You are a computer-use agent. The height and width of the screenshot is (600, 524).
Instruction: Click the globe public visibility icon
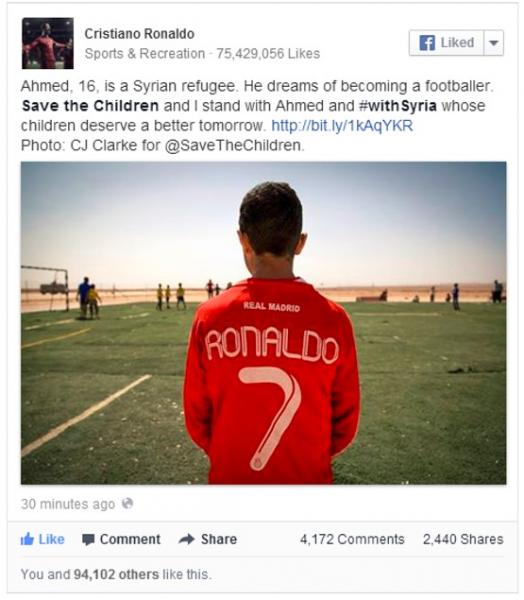pyautogui.click(x=127, y=504)
